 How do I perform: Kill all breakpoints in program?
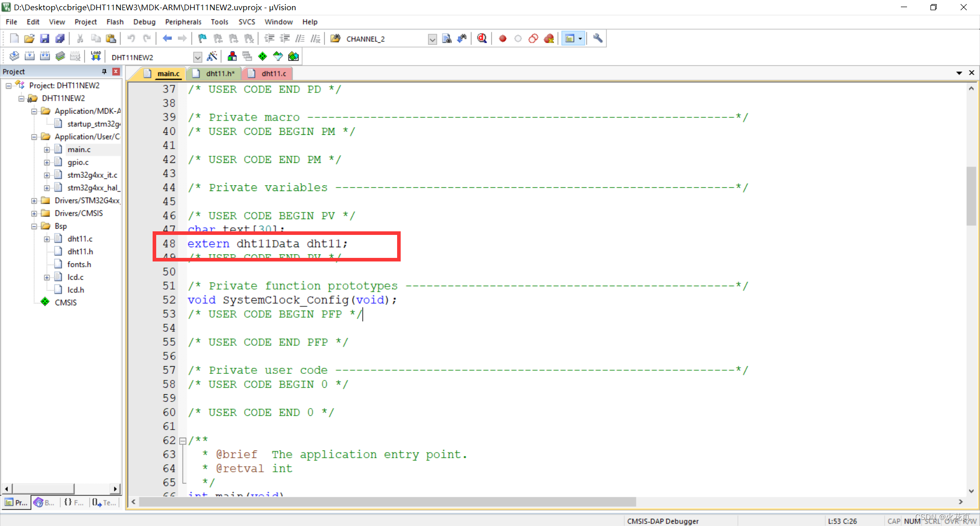point(549,38)
